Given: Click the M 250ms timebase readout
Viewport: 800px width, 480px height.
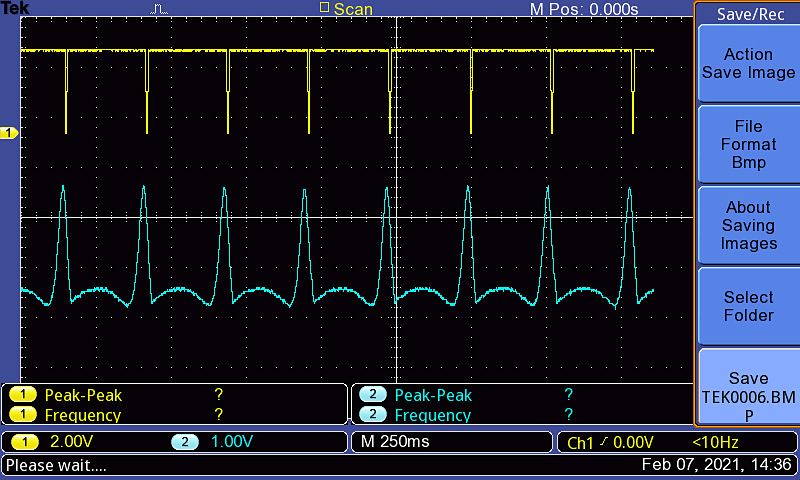Looking at the screenshot, I should pos(394,442).
